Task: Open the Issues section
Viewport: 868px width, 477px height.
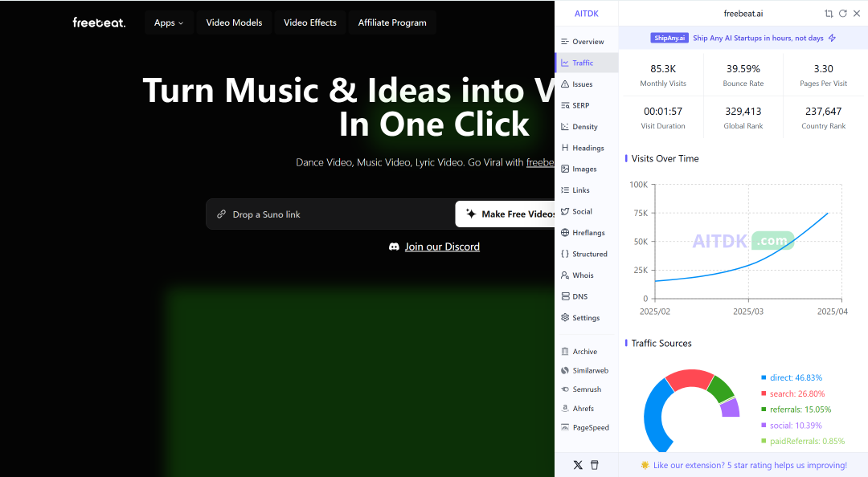Action: [586, 84]
